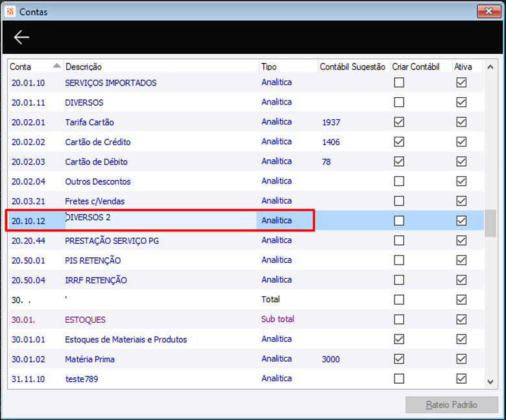Click the Analitica type of DIVERSOS 2
The height and width of the screenshot is (420, 506).
[276, 220]
